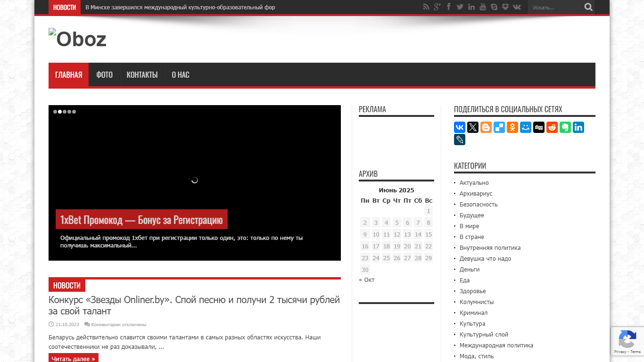Viewport: 644px width, 362px height.
Task: Share via the blue smiley face button
Action: (x=526, y=127)
